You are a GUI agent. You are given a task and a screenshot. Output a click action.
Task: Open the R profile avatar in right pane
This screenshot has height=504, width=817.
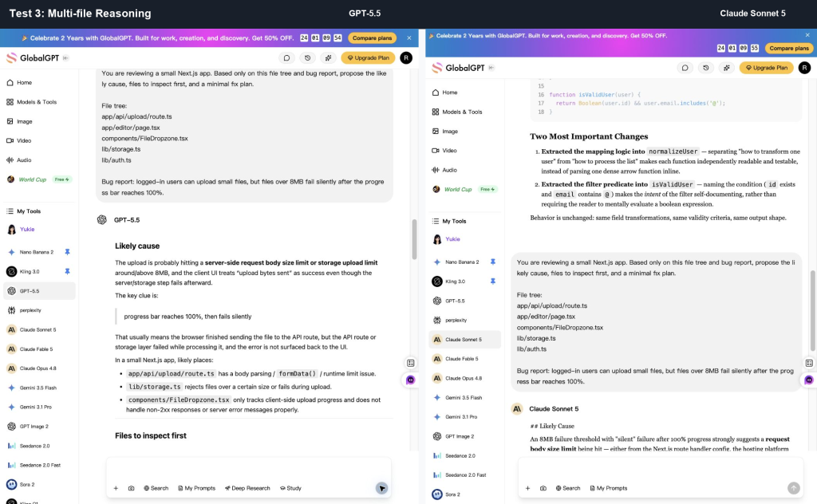pos(804,68)
